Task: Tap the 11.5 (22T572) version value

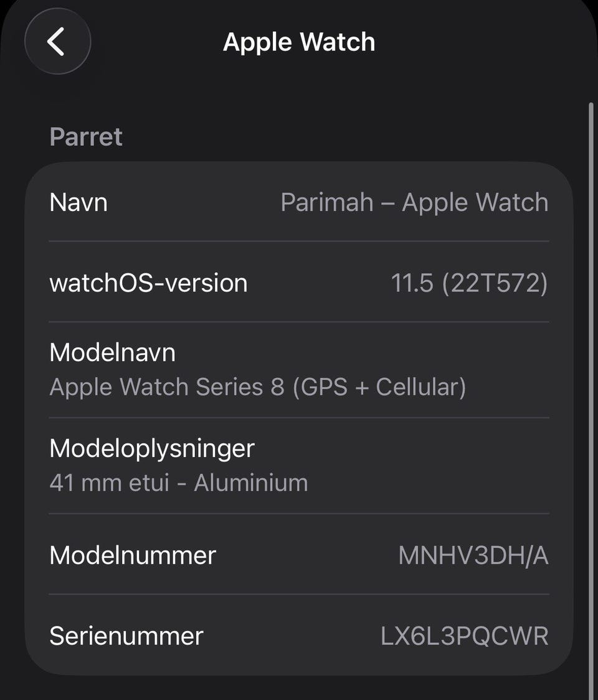Action: point(469,283)
